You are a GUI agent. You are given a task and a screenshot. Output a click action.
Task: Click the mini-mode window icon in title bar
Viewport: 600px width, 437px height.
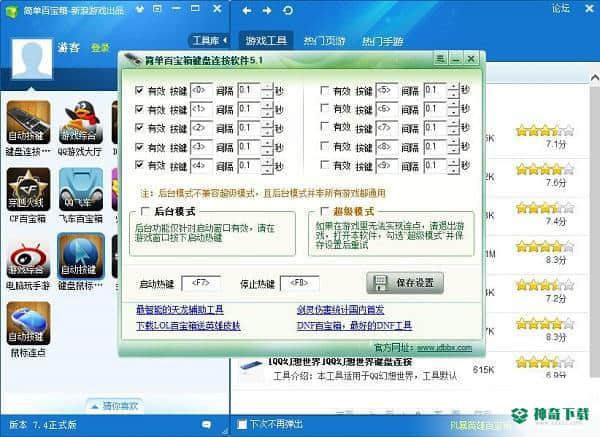pos(157,9)
